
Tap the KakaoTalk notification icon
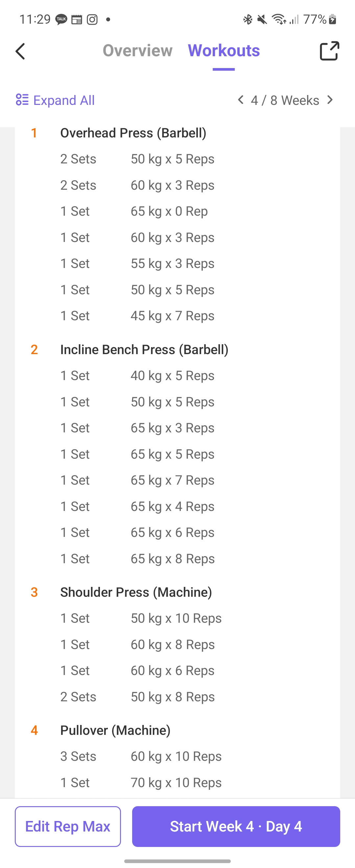(x=61, y=19)
